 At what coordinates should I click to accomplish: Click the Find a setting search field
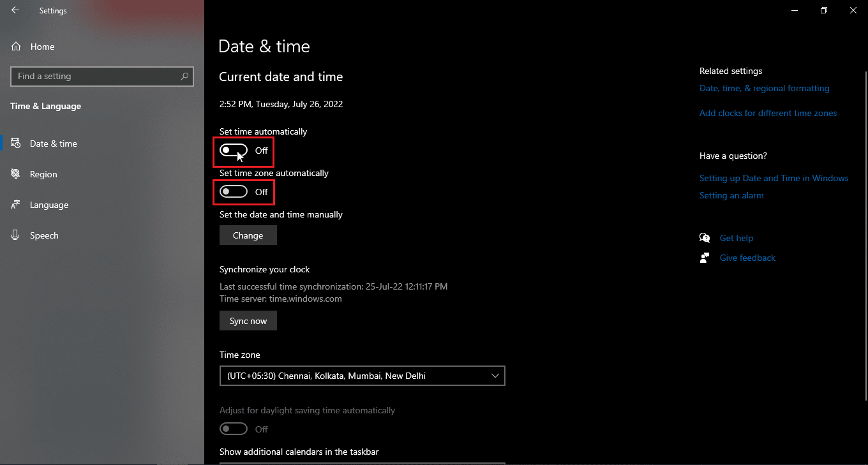point(102,76)
